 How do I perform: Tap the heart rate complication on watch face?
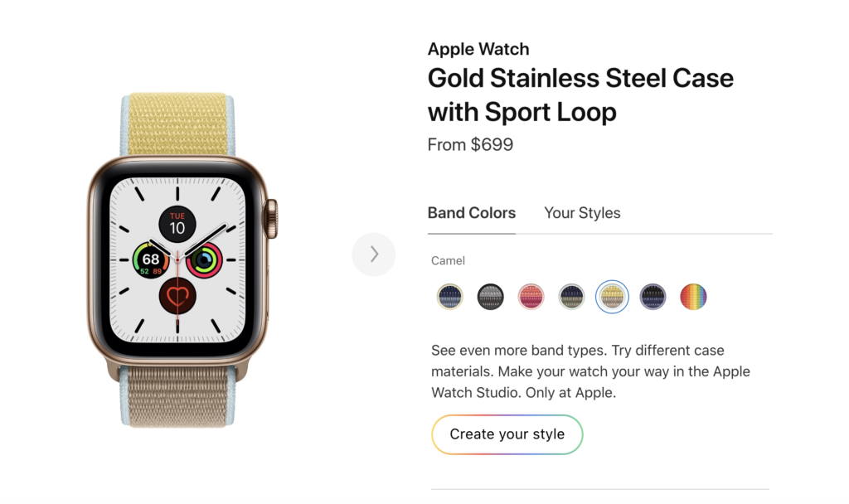pos(177,294)
